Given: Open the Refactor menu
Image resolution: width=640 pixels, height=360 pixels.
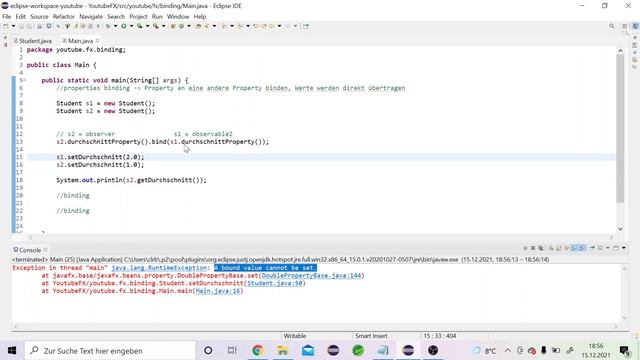Looking at the screenshot, I should pos(64,17).
